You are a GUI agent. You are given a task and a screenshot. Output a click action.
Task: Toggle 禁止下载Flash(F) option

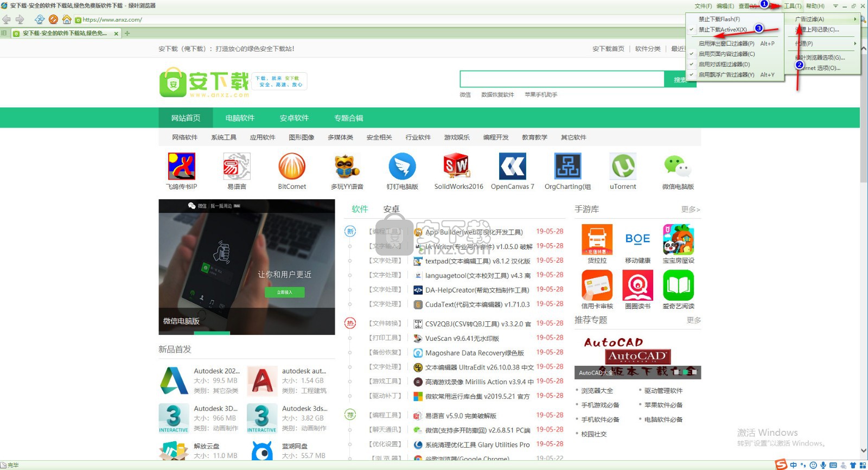[x=735, y=19]
